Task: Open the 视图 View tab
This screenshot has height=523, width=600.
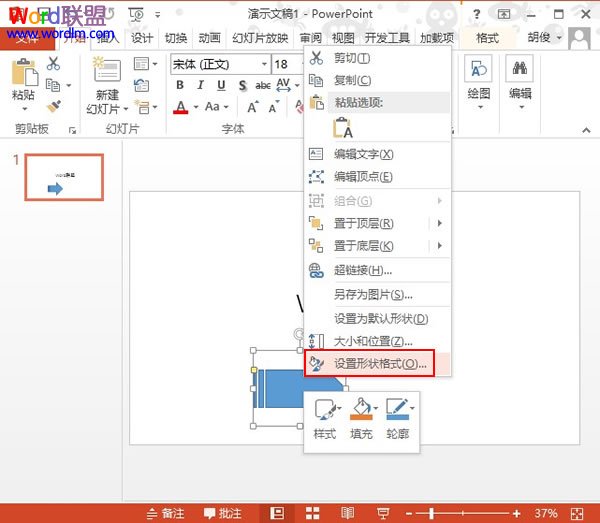Action: click(343, 38)
